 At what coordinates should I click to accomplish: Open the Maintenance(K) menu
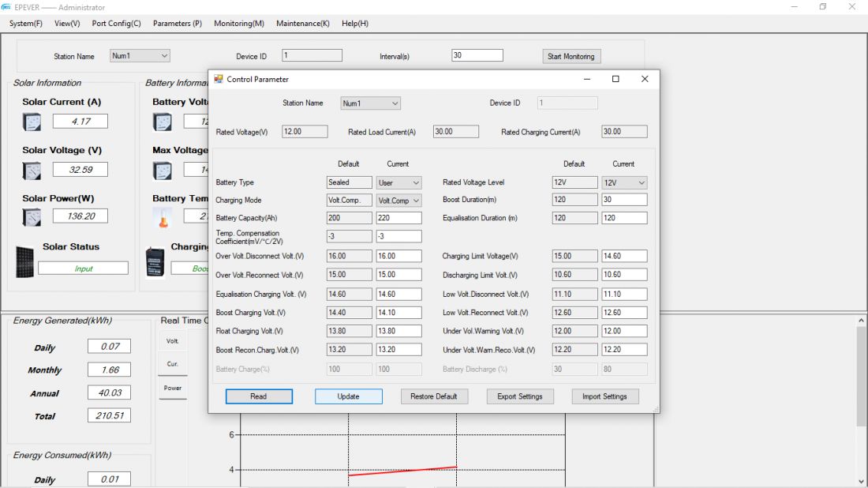click(x=303, y=23)
